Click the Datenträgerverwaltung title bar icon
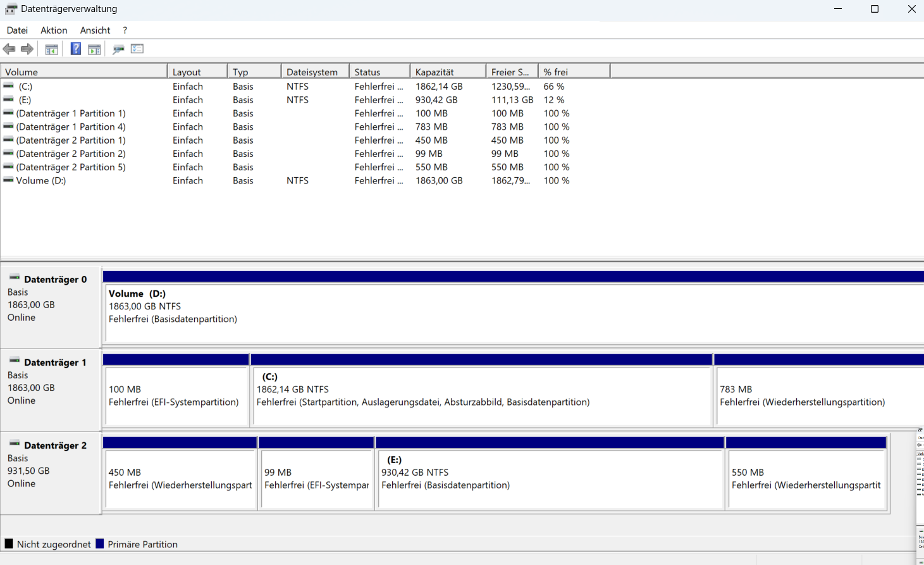 point(11,9)
